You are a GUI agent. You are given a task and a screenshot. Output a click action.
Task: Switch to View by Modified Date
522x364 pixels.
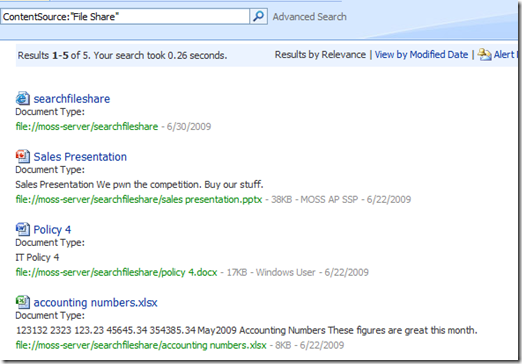[x=421, y=55]
